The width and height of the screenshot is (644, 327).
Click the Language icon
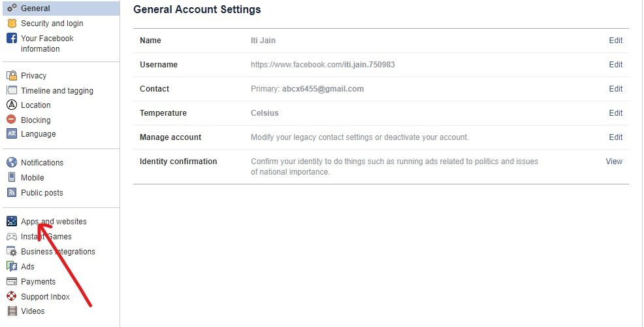tap(12, 133)
